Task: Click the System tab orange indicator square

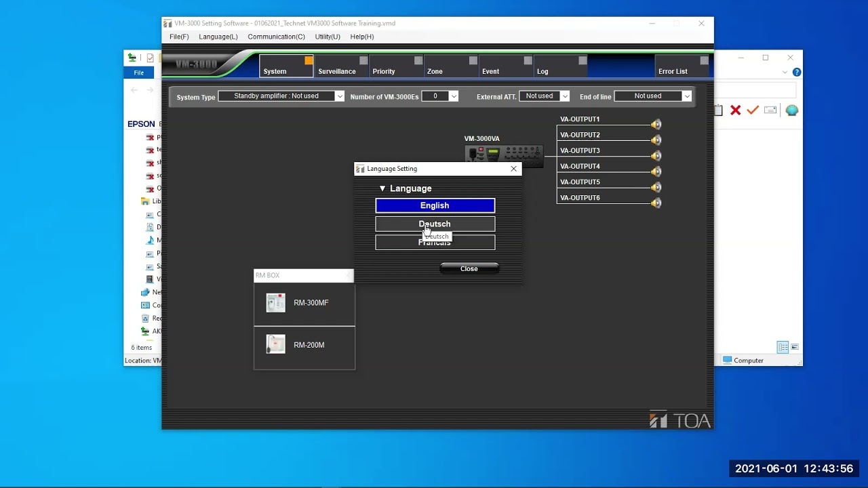Action: (309, 60)
